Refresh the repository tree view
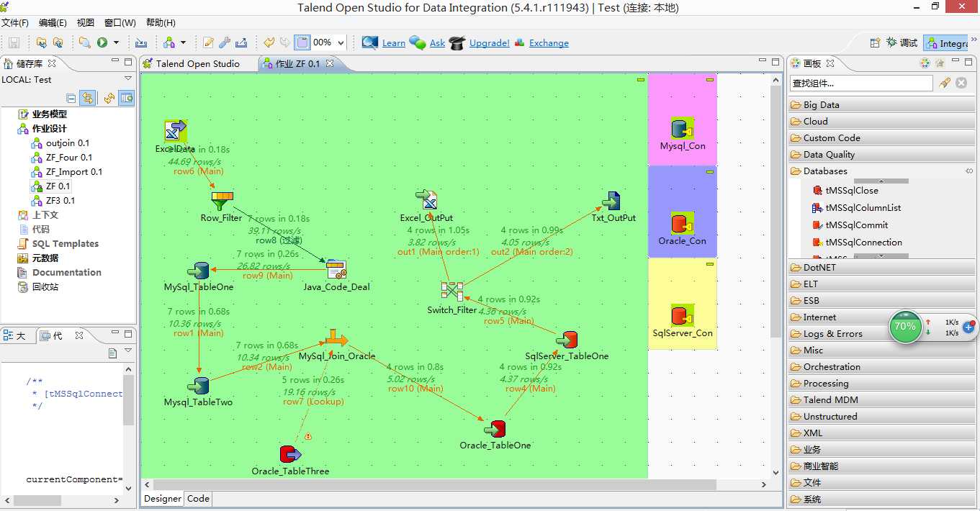The width and height of the screenshot is (980, 511). pyautogui.click(x=109, y=98)
